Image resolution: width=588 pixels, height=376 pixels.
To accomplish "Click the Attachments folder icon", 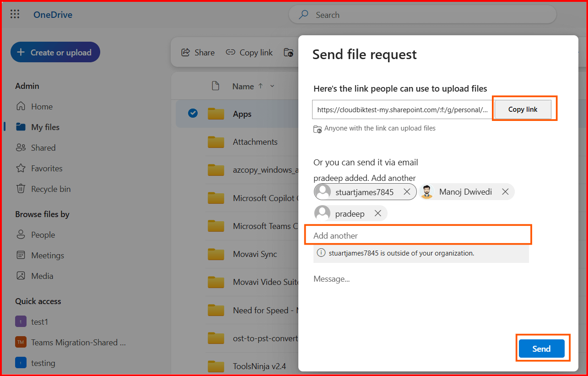I will coord(216,142).
